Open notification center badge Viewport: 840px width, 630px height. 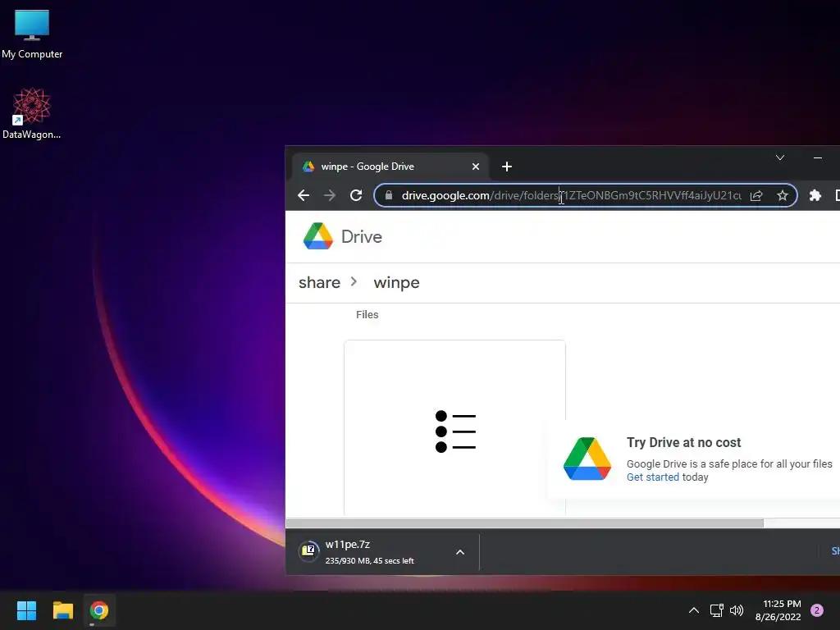pos(817,610)
